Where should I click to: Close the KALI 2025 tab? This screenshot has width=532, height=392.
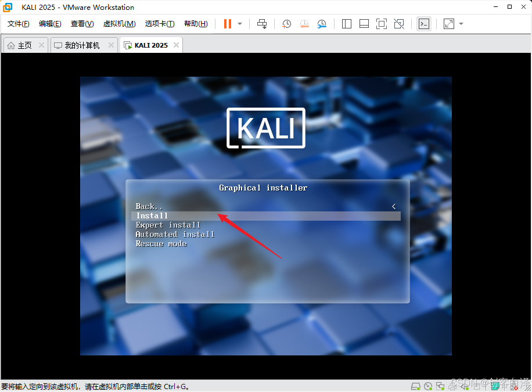pos(176,45)
